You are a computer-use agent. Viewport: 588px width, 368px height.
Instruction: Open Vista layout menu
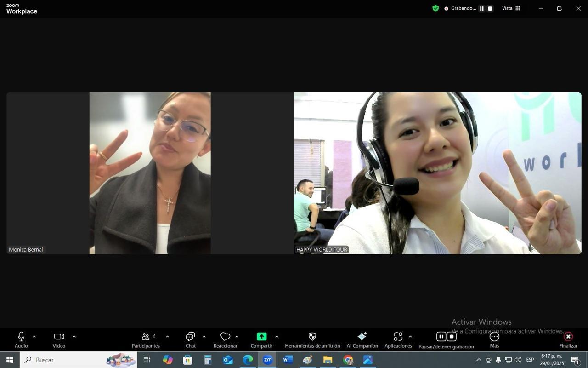tap(511, 8)
